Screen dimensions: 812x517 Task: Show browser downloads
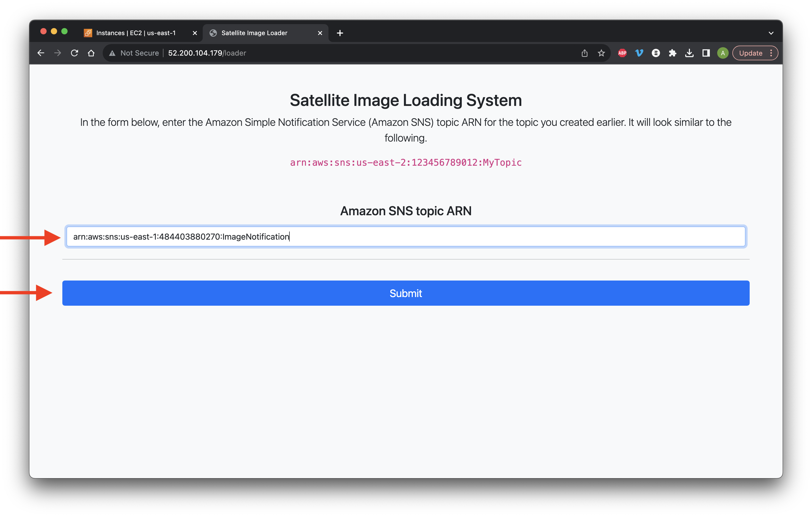point(689,53)
